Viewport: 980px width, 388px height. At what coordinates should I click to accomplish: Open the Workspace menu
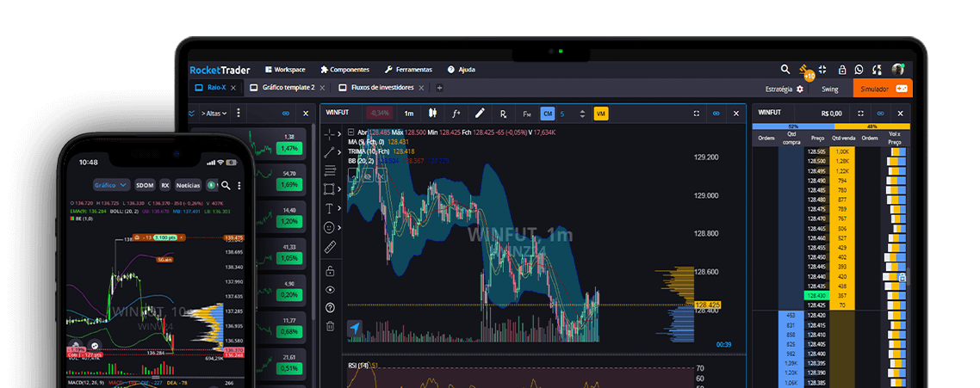[285, 70]
